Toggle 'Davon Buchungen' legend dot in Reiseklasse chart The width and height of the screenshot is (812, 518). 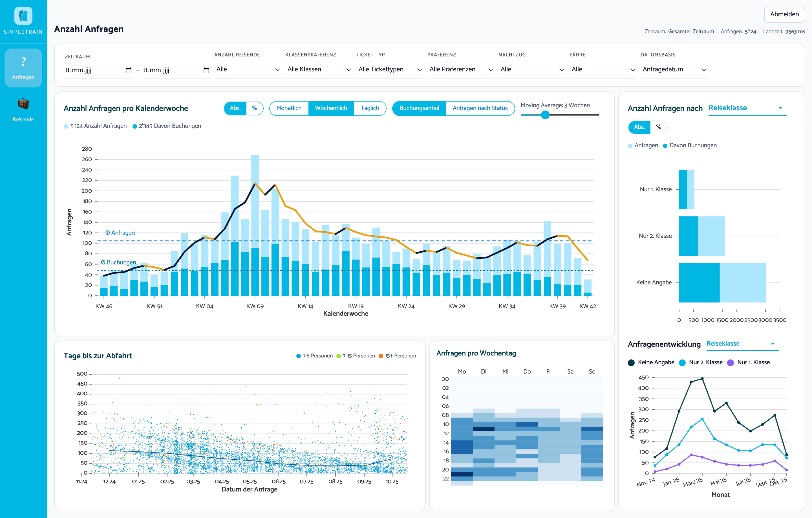pos(665,146)
